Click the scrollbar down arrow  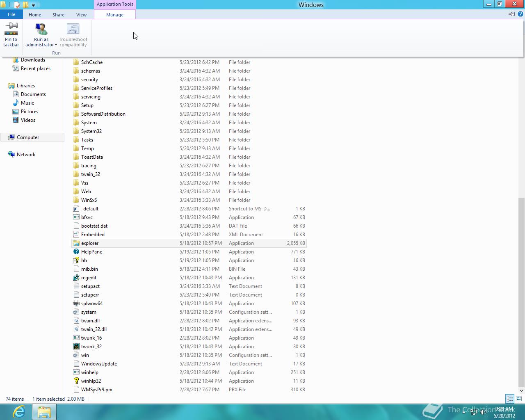pyautogui.click(x=521, y=390)
